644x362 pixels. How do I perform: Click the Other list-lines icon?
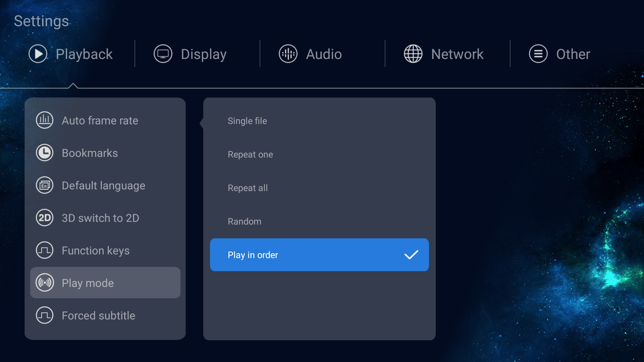[538, 54]
